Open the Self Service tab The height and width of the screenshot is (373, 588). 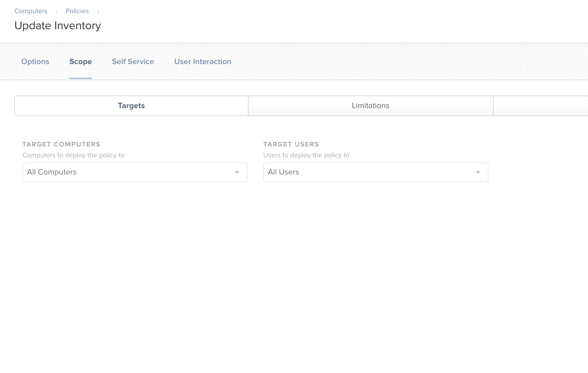point(133,61)
